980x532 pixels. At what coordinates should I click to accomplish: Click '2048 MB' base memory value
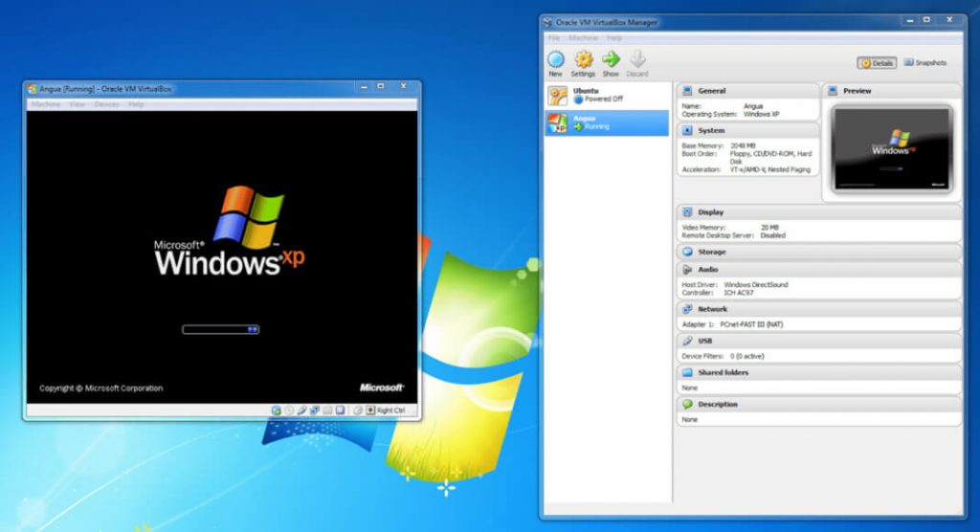[743, 145]
